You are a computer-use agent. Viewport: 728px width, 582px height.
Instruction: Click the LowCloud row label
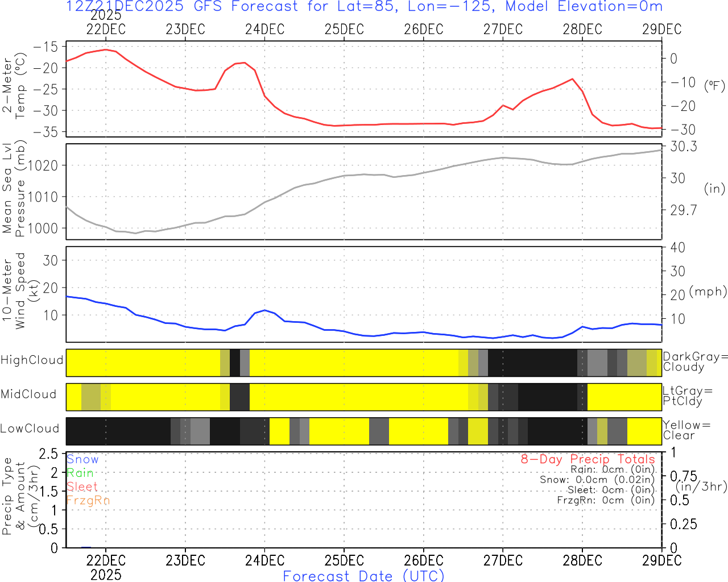coord(30,429)
